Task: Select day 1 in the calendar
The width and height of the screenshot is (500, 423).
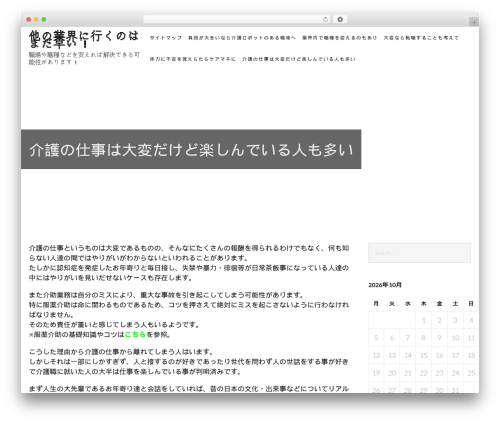Action: coord(423,320)
